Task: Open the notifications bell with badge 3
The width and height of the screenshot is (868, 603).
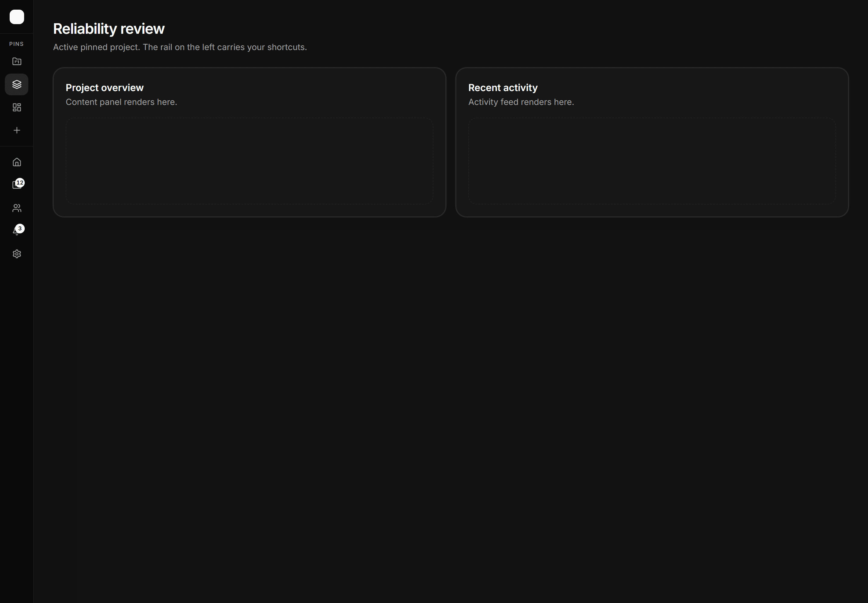Action: (x=17, y=231)
